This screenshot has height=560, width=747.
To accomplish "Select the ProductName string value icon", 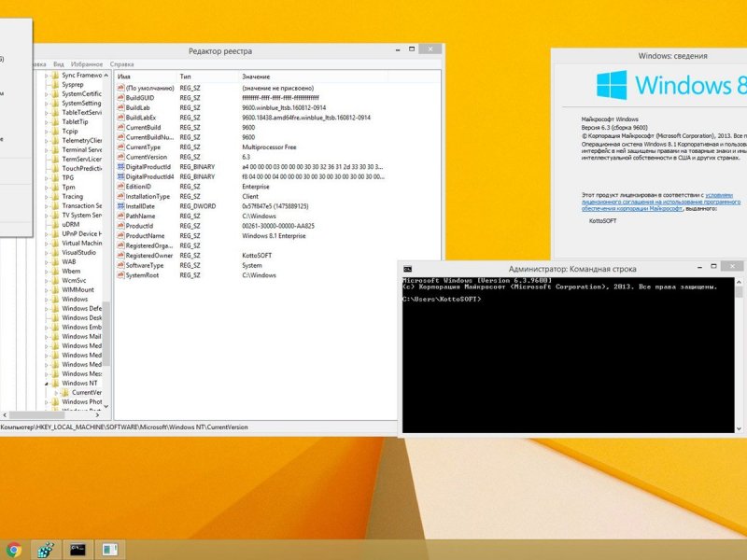I will (120, 236).
